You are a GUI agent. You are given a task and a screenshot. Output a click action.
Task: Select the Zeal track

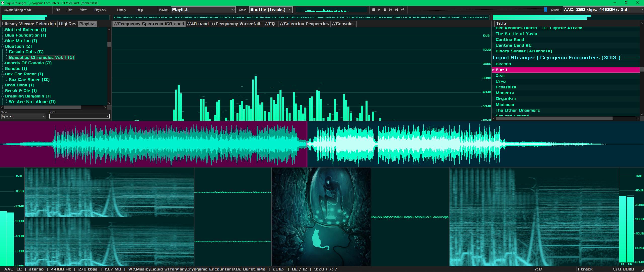click(x=566, y=76)
